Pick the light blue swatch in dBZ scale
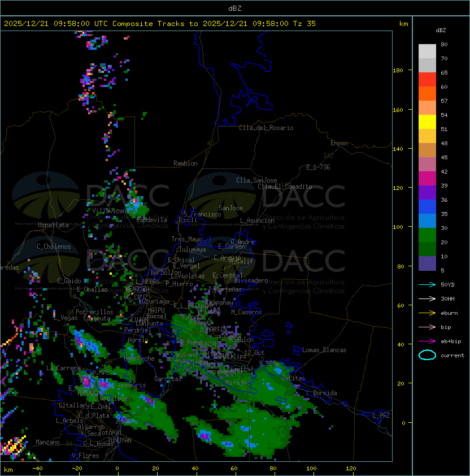Viewport: 470px width, 476px height. (427, 220)
